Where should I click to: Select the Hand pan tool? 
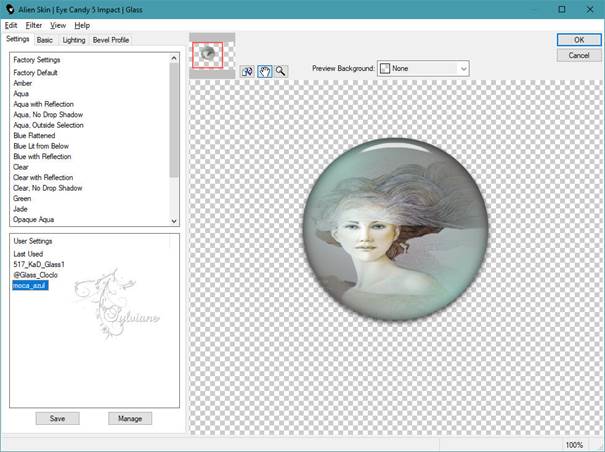pos(265,71)
